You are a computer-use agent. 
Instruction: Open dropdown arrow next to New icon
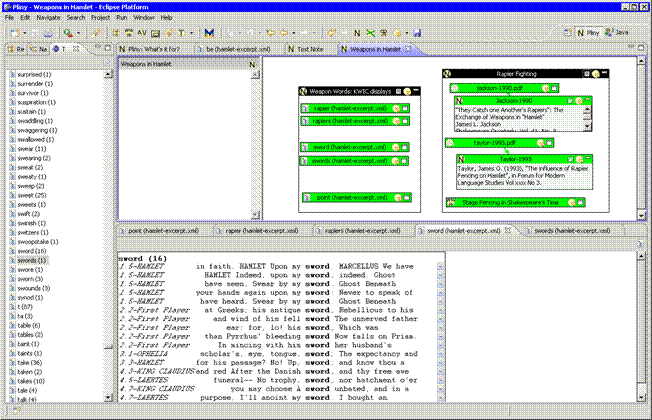tap(25, 33)
